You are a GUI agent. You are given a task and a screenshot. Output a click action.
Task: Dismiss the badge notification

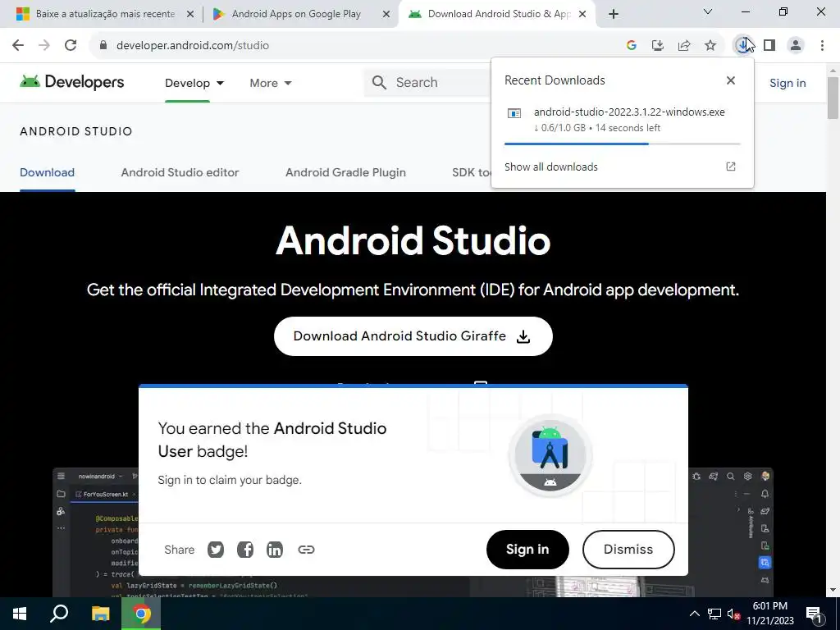(628, 550)
